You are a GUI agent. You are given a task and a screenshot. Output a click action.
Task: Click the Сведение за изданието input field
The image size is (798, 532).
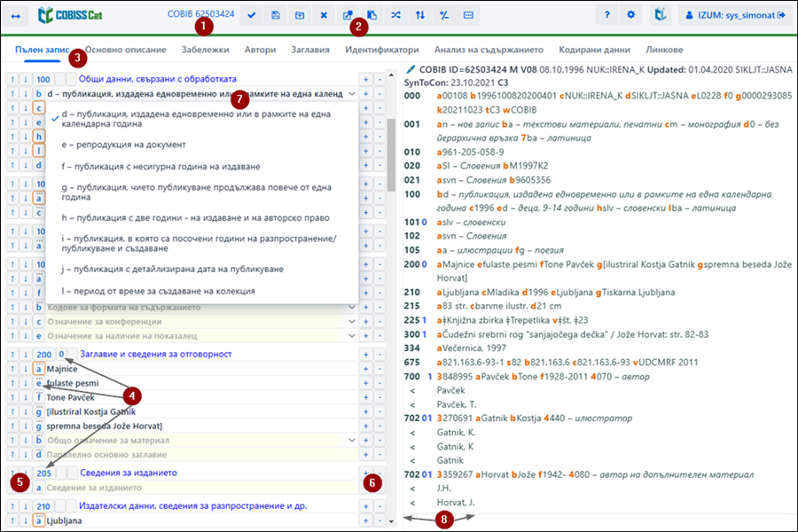[201, 488]
